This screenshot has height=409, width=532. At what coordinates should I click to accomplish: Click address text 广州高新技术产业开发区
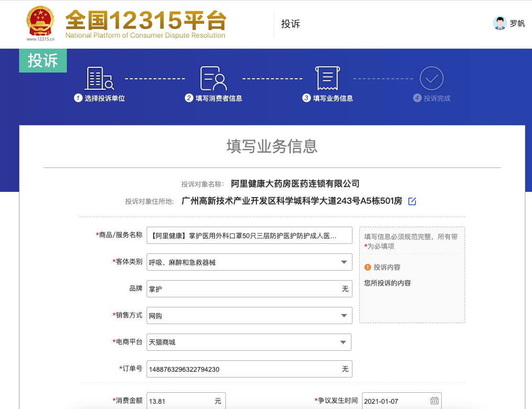[x=229, y=201]
